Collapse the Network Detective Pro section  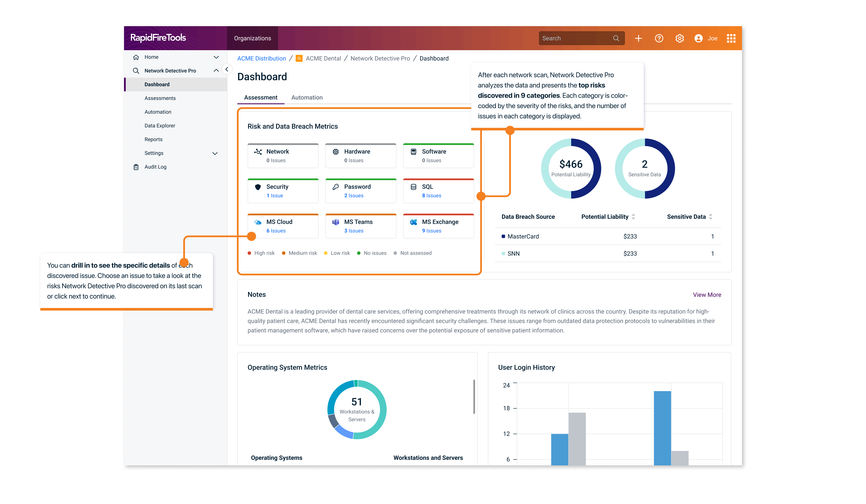216,70
